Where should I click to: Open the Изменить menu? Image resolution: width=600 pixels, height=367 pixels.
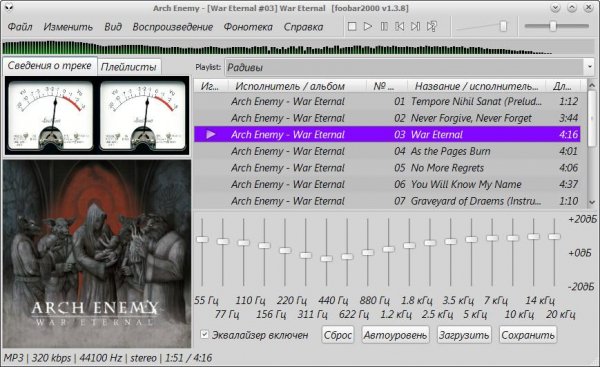pos(68,27)
